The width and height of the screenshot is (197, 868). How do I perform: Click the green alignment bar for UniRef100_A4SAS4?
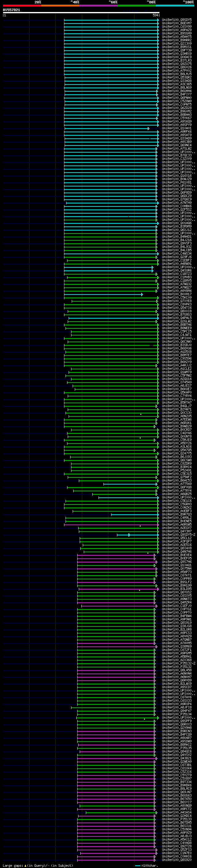[x=122, y=813]
